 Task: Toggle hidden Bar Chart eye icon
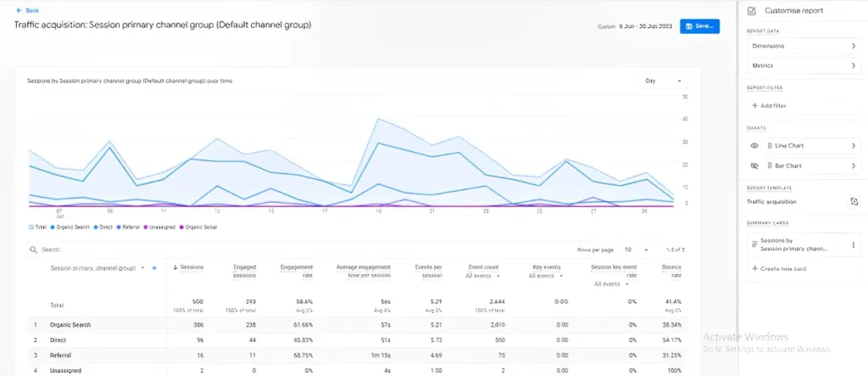754,166
